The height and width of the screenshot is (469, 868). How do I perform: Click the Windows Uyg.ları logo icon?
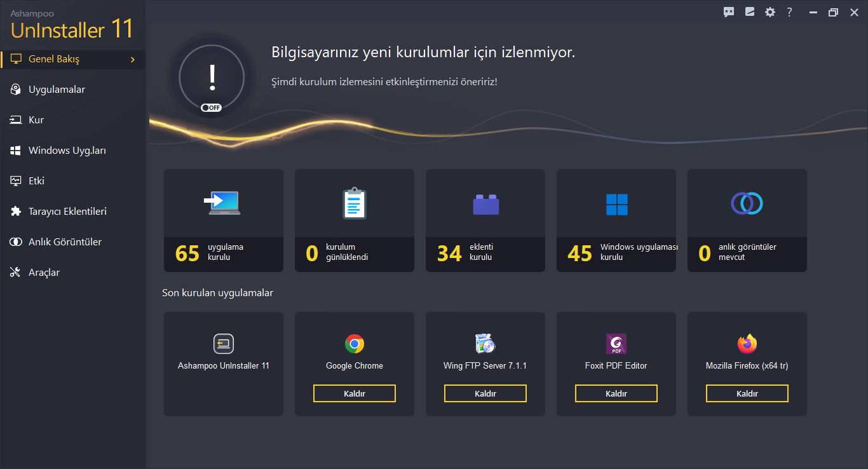(x=17, y=151)
